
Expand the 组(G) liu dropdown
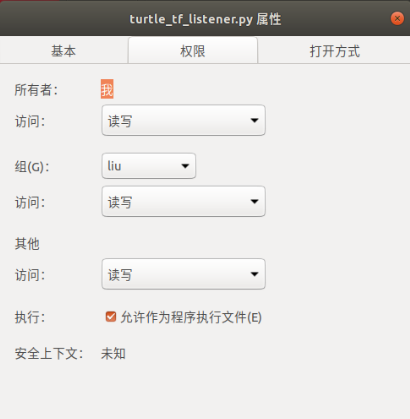149,166
